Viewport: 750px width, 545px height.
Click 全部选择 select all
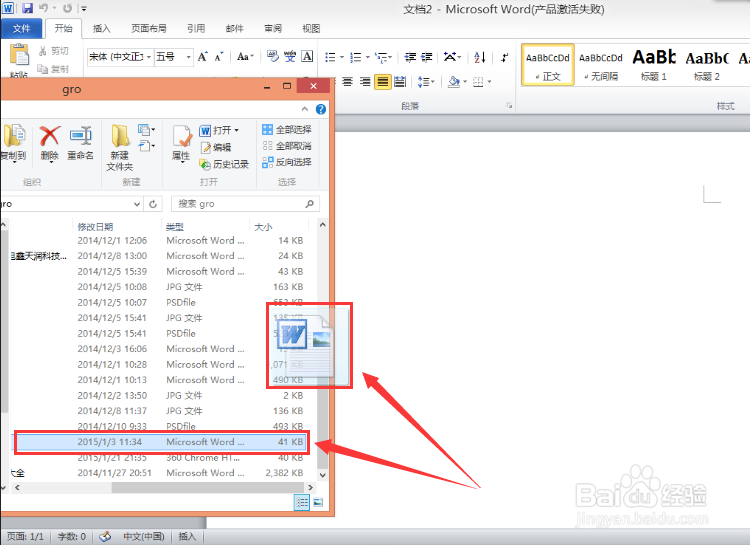(287, 129)
